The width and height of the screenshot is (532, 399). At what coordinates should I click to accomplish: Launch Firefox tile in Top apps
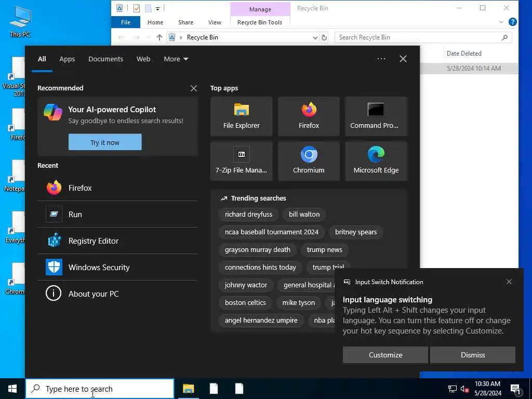tap(309, 116)
